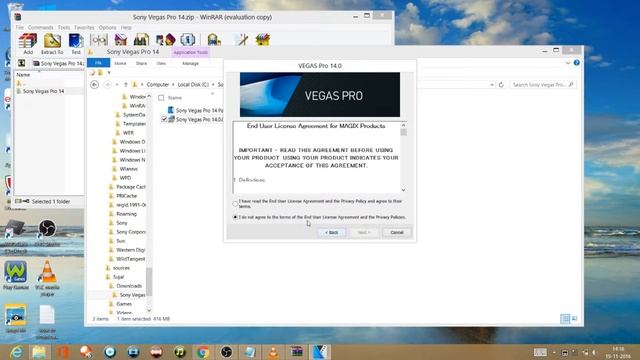The image size is (640, 360).
Task: Open WinRAR Options menu
Action: coord(108,27)
